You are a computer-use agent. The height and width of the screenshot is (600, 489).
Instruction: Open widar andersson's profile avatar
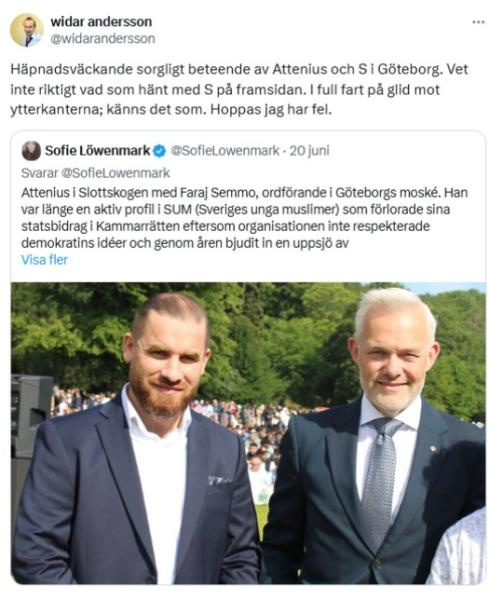(27, 30)
